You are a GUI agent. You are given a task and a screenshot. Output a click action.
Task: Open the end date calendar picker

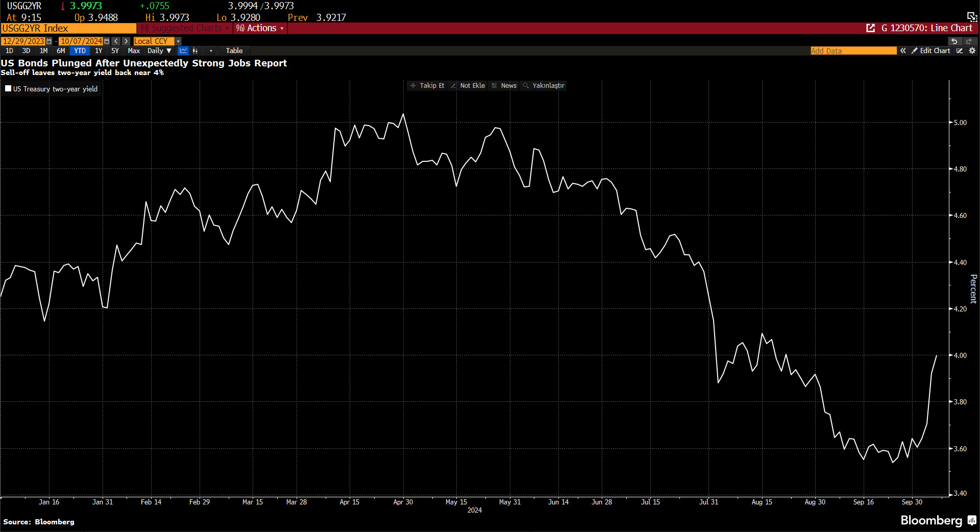[107, 41]
